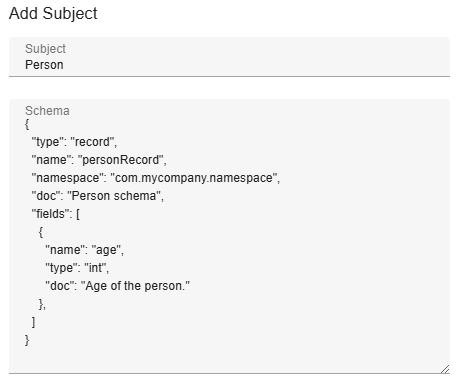Screen dimensions: 461x389
Task: Click the "type": "int" line
Action: coord(77,268)
